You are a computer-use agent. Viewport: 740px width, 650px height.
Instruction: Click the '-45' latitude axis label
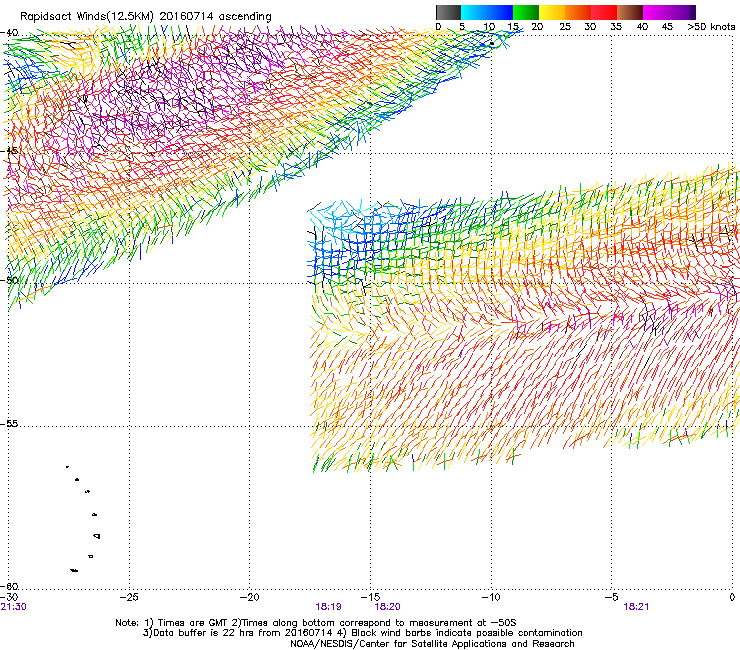[9, 151]
